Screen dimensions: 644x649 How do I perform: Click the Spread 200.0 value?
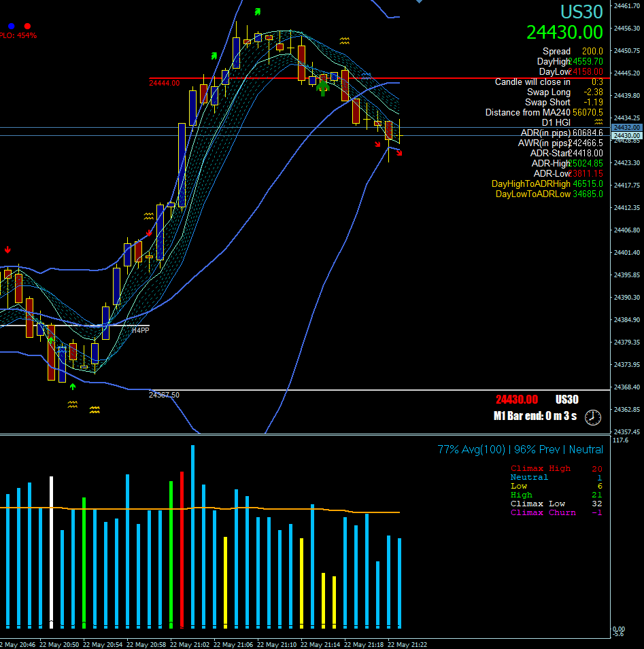coord(592,52)
